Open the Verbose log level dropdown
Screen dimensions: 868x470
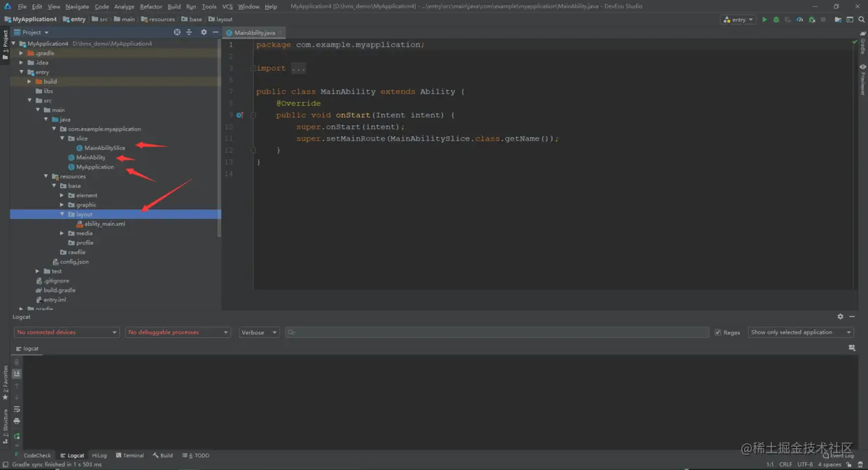259,332
